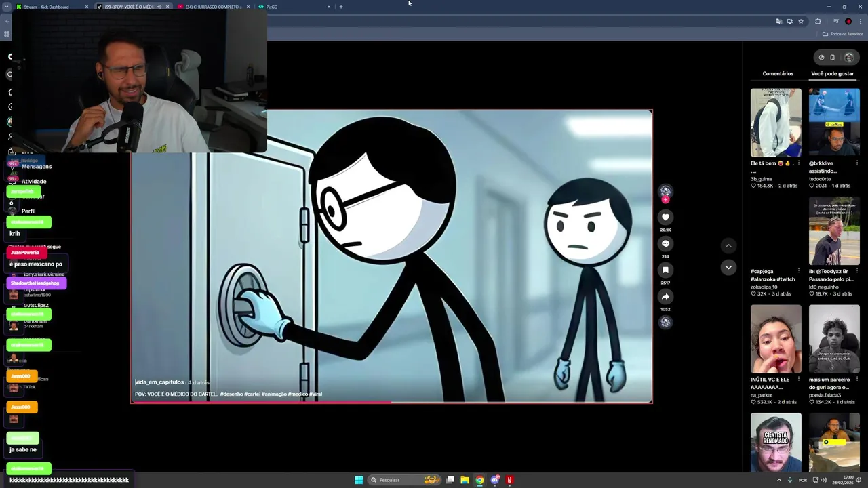Visit the tudoc0rte author profile

click(820, 179)
